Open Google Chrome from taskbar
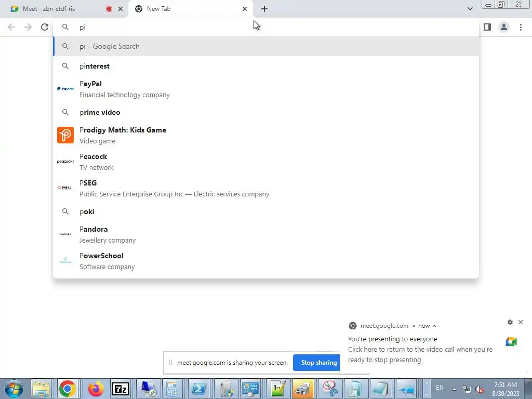 click(68, 389)
